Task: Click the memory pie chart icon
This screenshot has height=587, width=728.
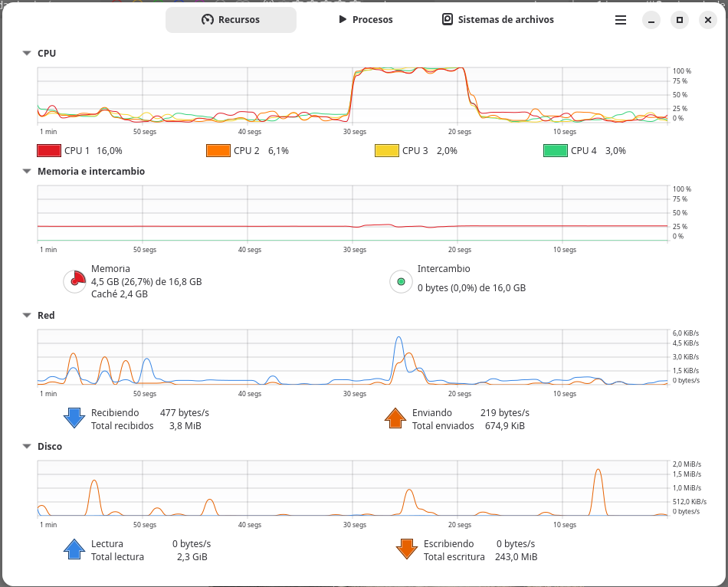Action: [x=75, y=281]
